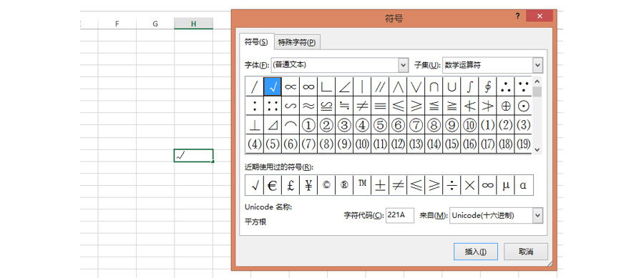Click the 插入 insert button
This screenshot has height=278, width=644.
click(476, 252)
